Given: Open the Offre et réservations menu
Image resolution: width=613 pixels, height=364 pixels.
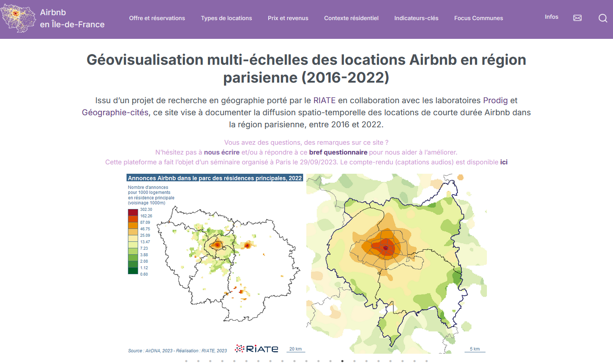Looking at the screenshot, I should (157, 18).
